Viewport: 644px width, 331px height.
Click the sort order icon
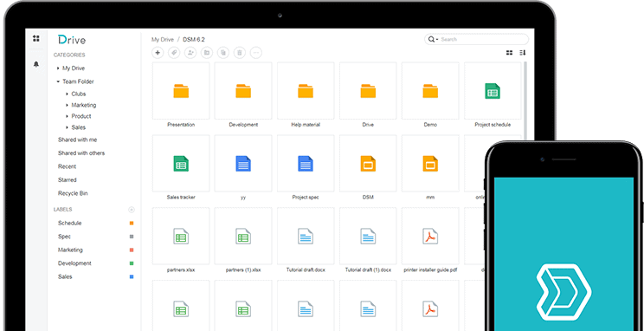523,53
